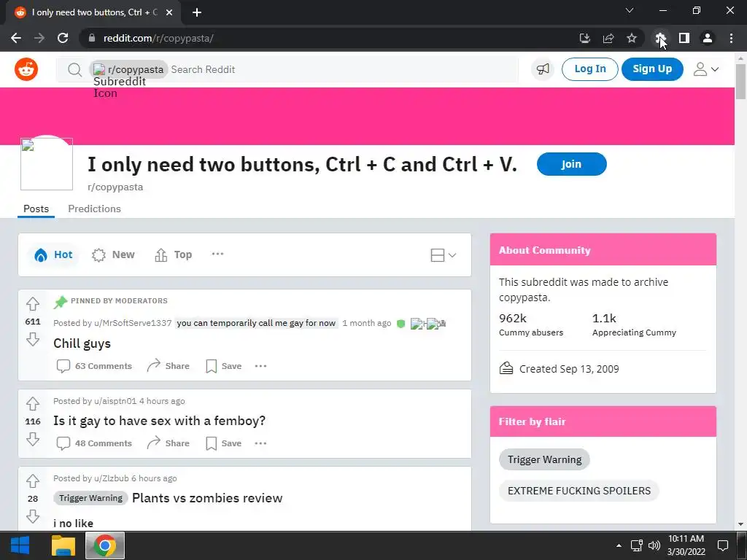Open user profile u/aisptn01

tap(115, 401)
